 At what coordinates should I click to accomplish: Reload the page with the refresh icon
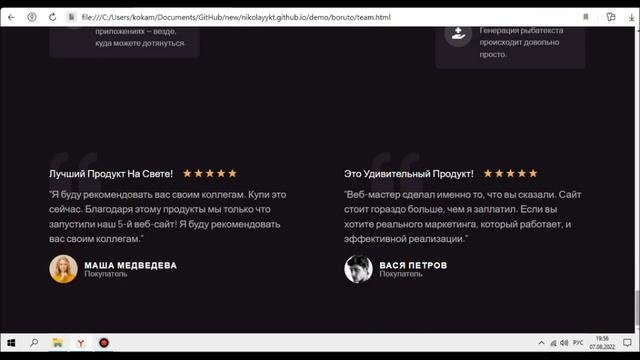pyautogui.click(x=52, y=17)
